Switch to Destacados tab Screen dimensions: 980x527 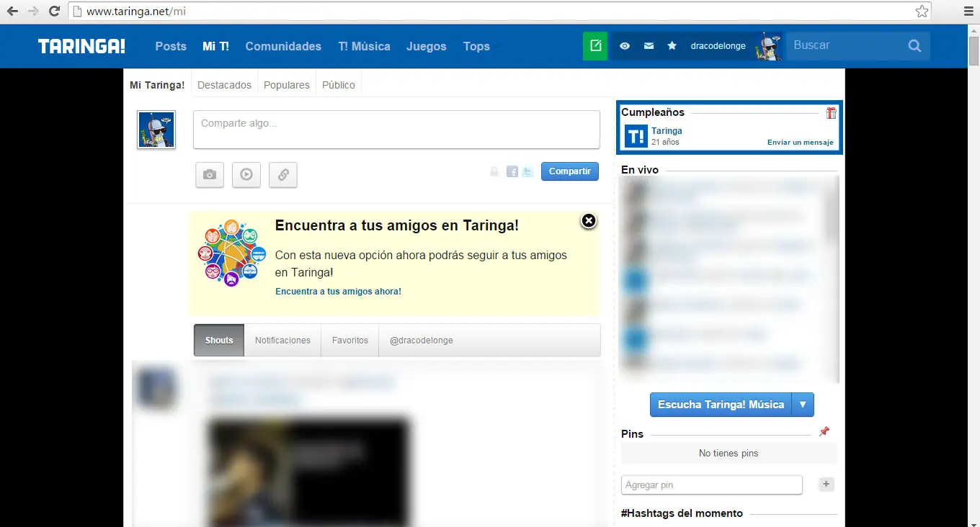224,85
